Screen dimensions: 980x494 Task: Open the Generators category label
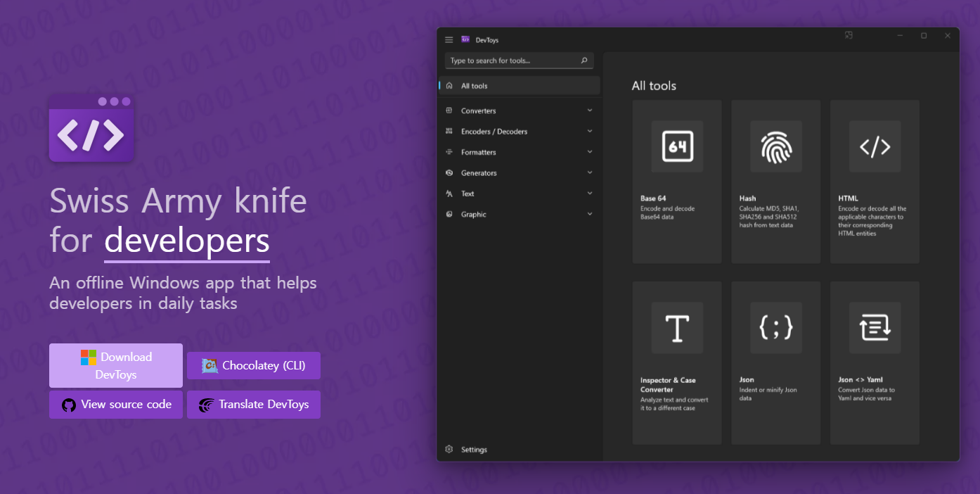[479, 173]
